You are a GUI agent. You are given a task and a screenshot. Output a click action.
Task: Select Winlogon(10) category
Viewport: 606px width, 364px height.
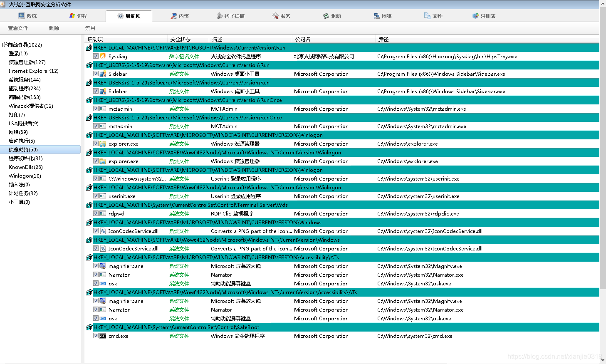tap(25, 176)
